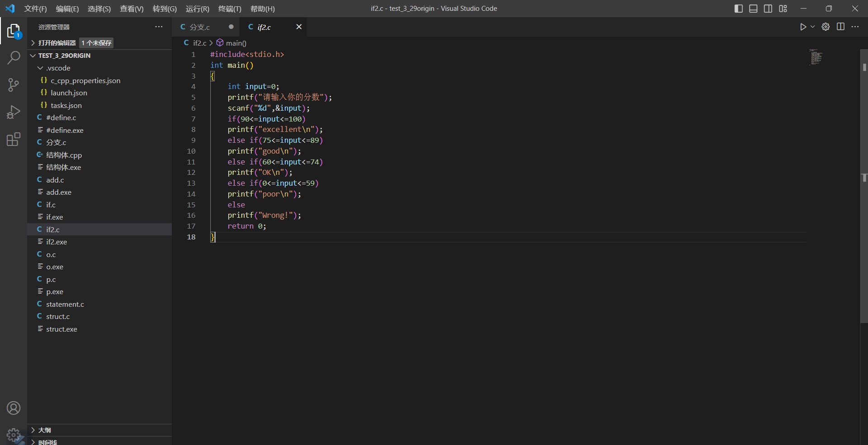Screen dimensions: 868x445
Task: Toggle the primary side bar visibility
Action: 739,9
